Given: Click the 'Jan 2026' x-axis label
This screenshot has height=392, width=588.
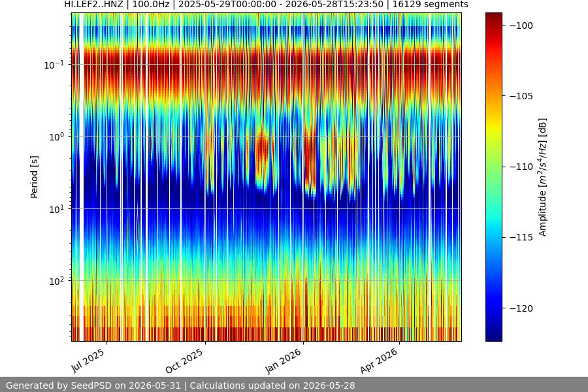Looking at the screenshot, I should tap(284, 361).
